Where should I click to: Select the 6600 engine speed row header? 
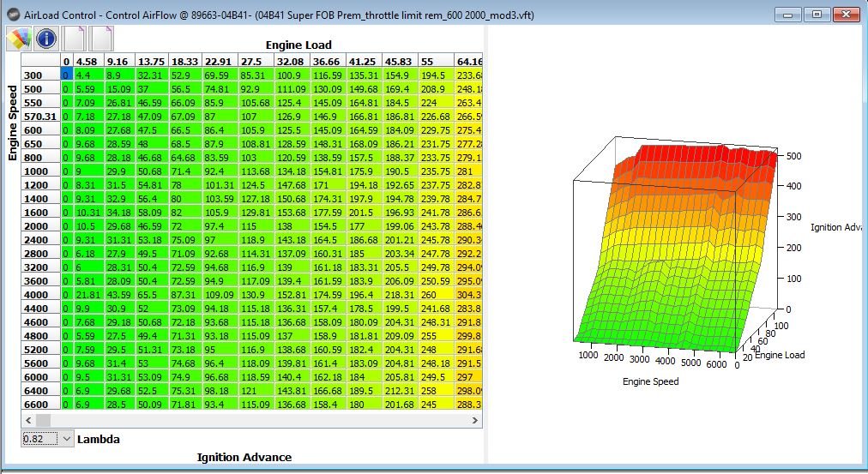tap(40, 404)
